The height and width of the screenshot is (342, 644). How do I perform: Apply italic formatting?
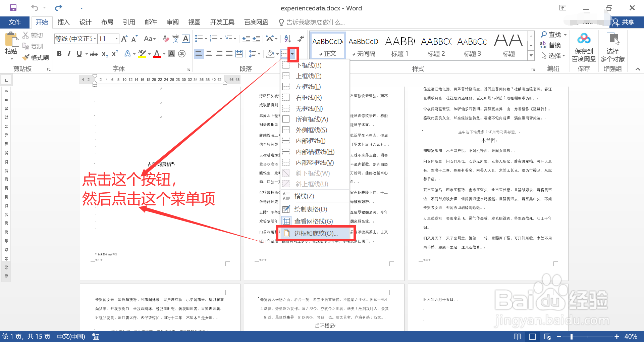click(x=69, y=53)
